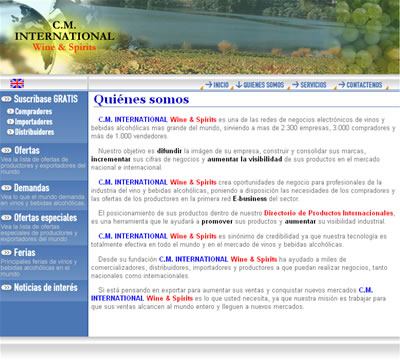Click the bullet icon next to Noticias de interés
400x360 pixels.
6,287
